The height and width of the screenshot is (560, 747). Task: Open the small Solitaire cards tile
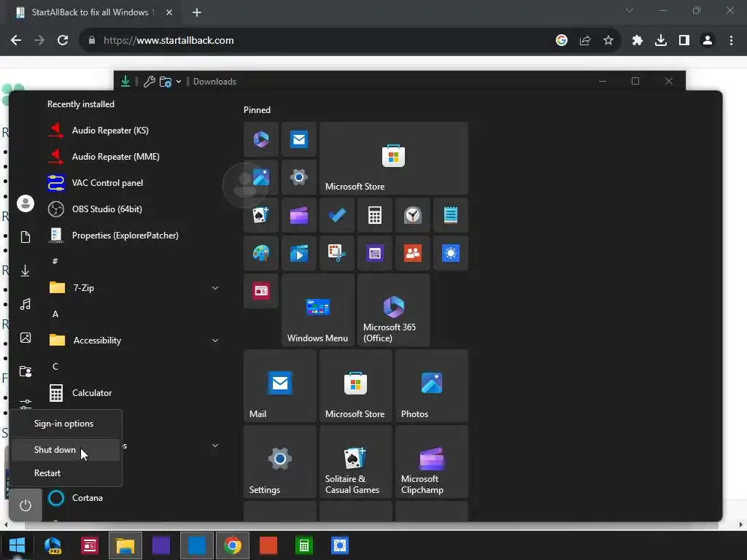pos(261,215)
